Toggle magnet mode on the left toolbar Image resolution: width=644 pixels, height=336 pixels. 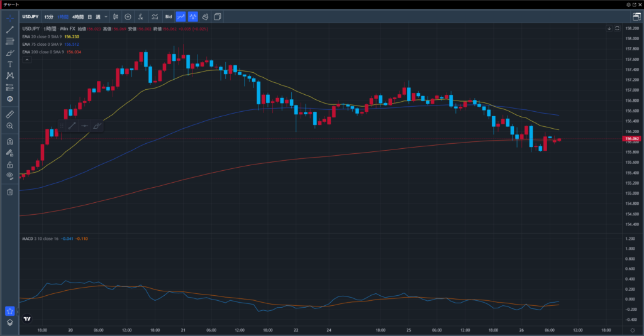pos(9,141)
